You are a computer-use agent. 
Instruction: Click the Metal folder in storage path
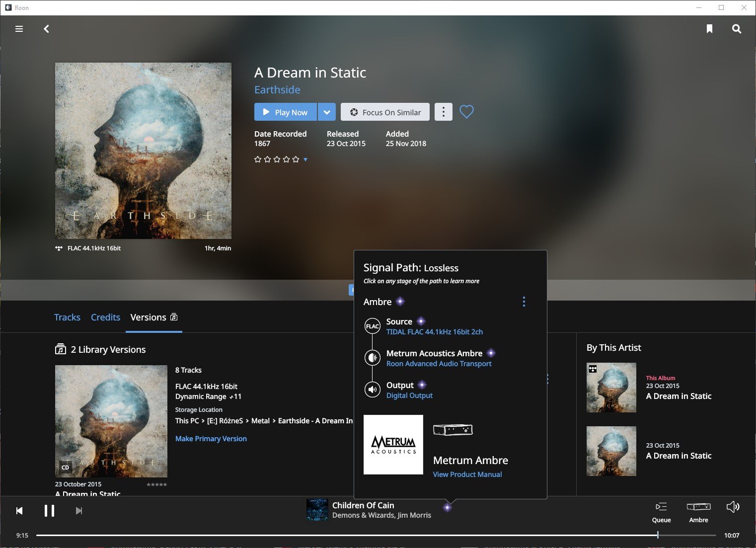pos(260,421)
